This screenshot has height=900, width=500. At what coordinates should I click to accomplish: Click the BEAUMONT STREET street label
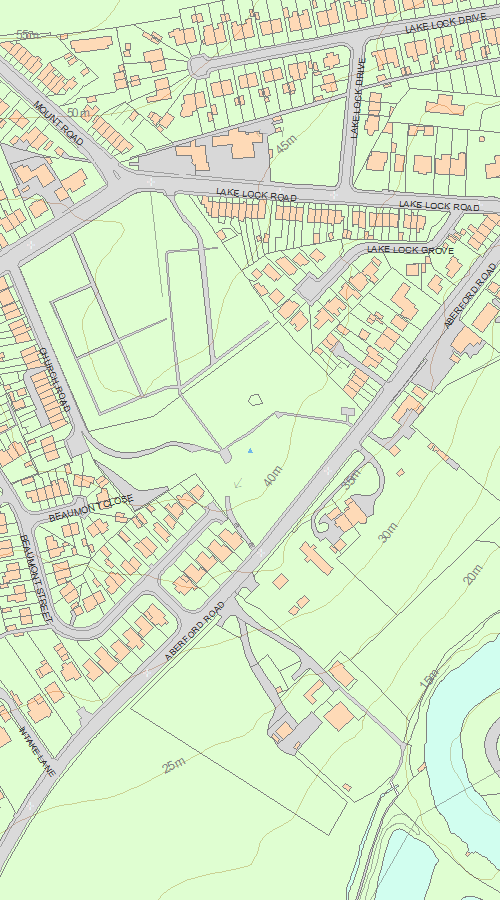36,579
